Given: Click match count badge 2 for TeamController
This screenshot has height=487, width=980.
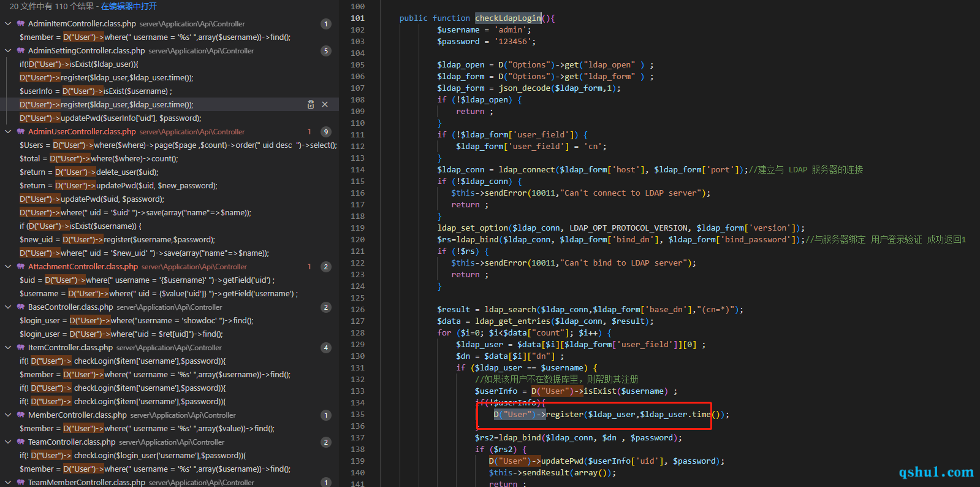Looking at the screenshot, I should pyautogui.click(x=326, y=442).
